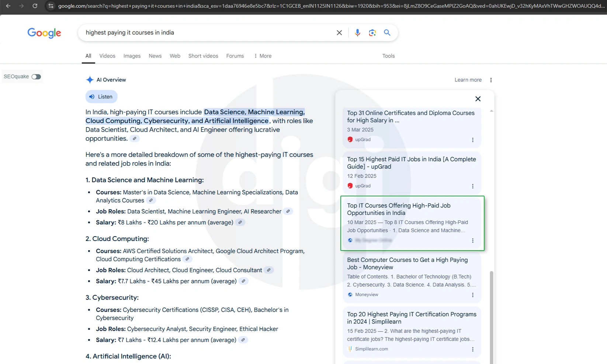Submit search with the magnifier icon

coord(387,32)
